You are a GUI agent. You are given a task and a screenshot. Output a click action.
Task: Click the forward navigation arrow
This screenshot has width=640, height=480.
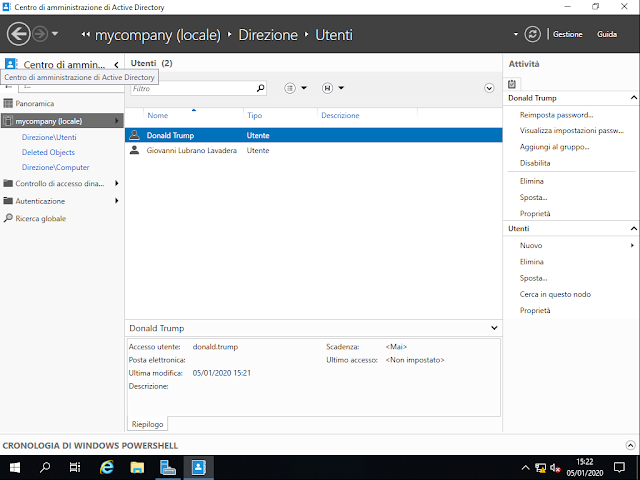point(40,34)
